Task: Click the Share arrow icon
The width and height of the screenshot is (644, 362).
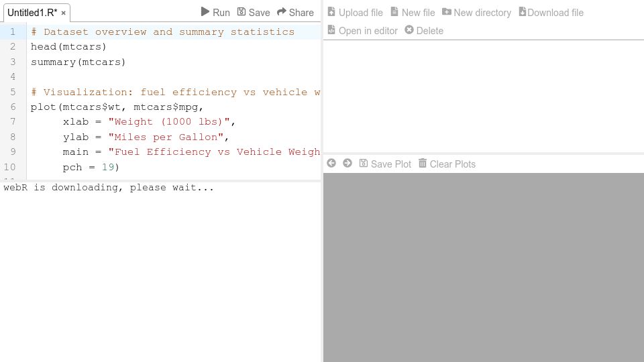Action: (281, 12)
